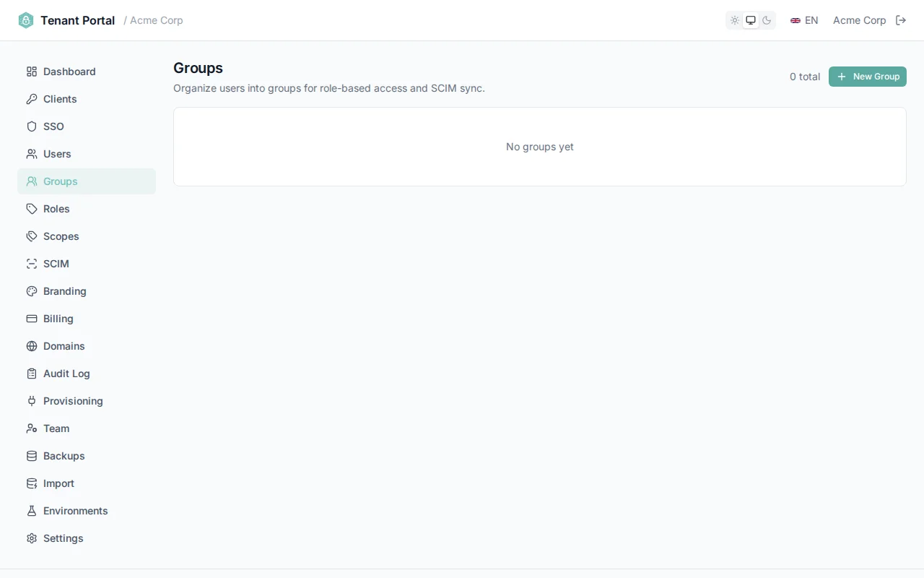Screen dimensions: 924x578
Task: Open the Provisioning section
Action: (x=87, y=401)
